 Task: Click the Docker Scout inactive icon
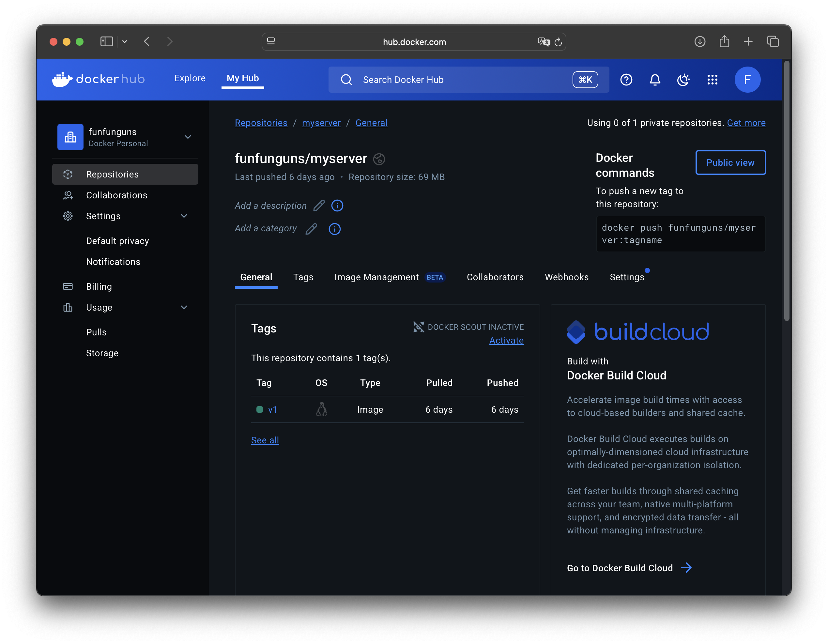[419, 327]
